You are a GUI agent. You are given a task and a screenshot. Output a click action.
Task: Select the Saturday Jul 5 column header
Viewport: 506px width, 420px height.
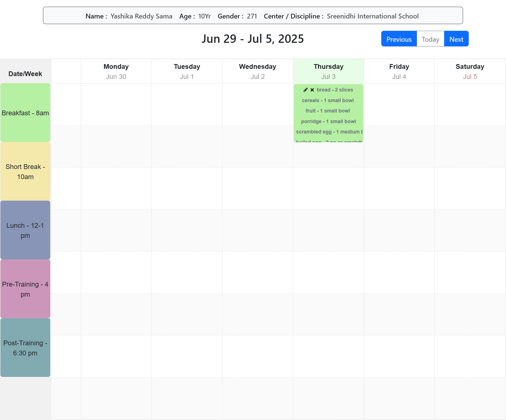(x=470, y=71)
